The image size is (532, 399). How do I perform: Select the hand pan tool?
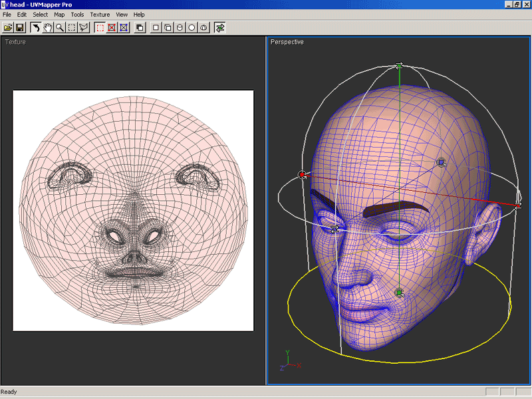point(48,27)
